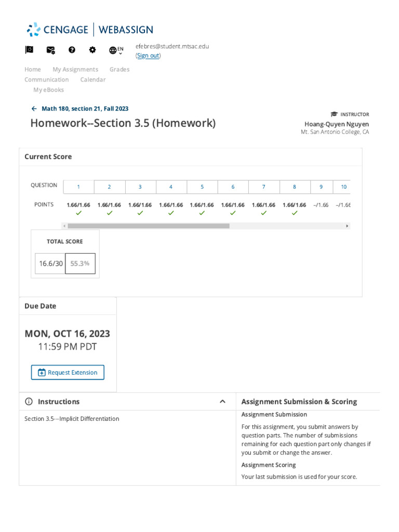Click the calendar icon in Request Extension
This screenshot has height=532, width=399.
(42, 373)
